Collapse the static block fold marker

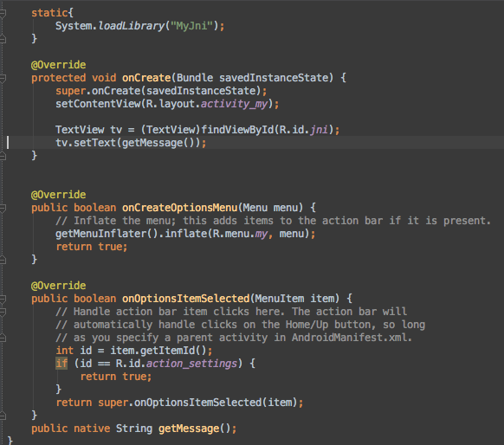3,13
